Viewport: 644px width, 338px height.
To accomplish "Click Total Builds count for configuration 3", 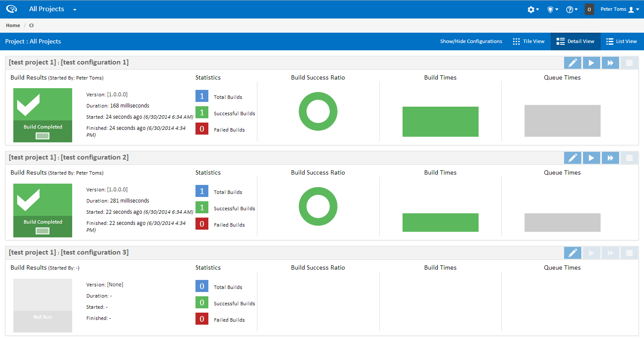I will tap(202, 286).
